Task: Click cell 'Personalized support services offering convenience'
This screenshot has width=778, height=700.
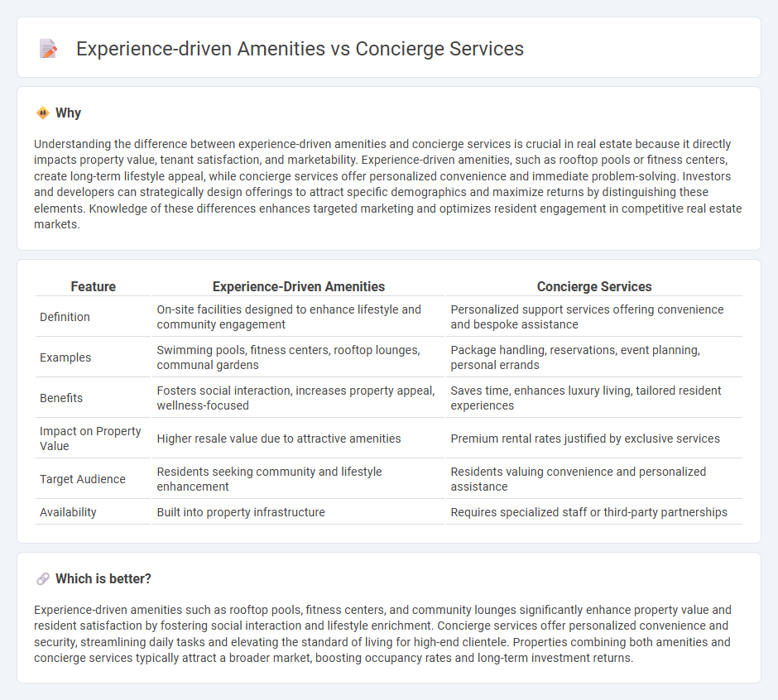Action: [x=594, y=317]
